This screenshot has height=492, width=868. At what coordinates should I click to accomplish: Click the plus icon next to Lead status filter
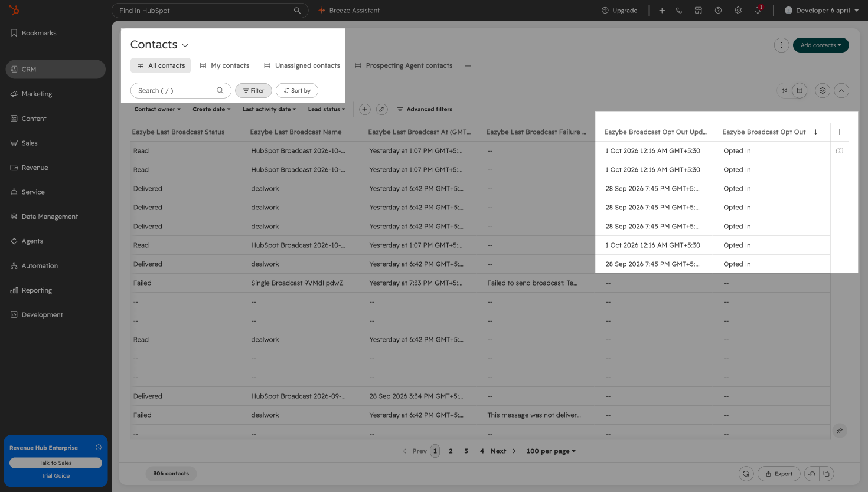pyautogui.click(x=365, y=109)
